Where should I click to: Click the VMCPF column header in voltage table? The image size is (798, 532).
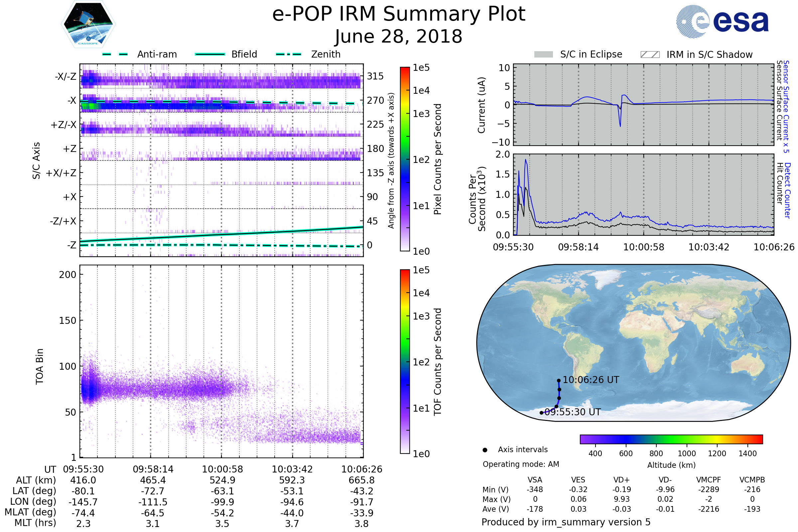[x=709, y=480]
